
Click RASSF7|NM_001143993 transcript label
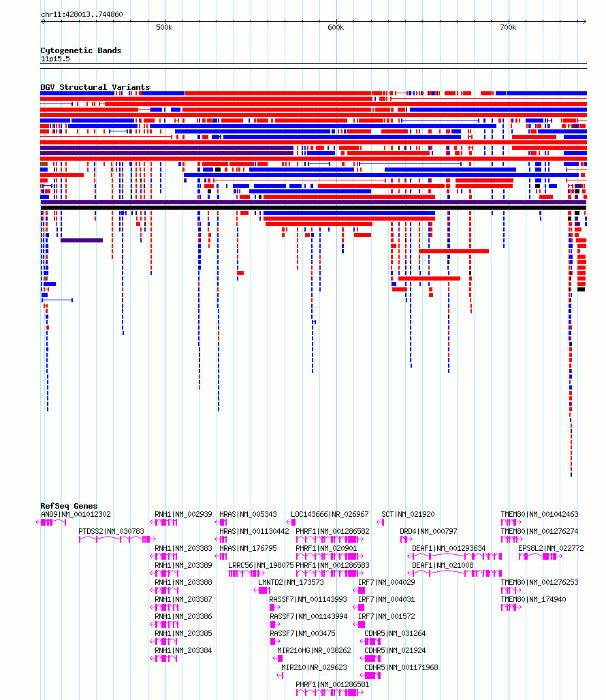(x=308, y=599)
